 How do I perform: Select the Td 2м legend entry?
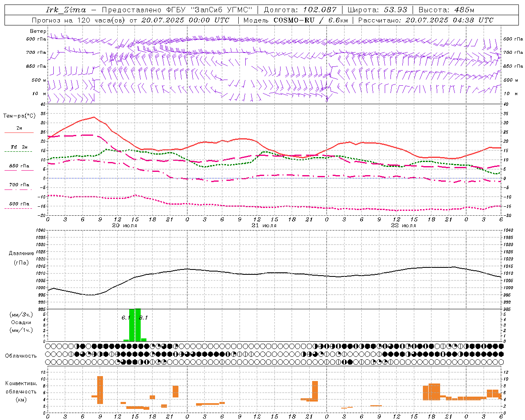[x=19, y=147]
